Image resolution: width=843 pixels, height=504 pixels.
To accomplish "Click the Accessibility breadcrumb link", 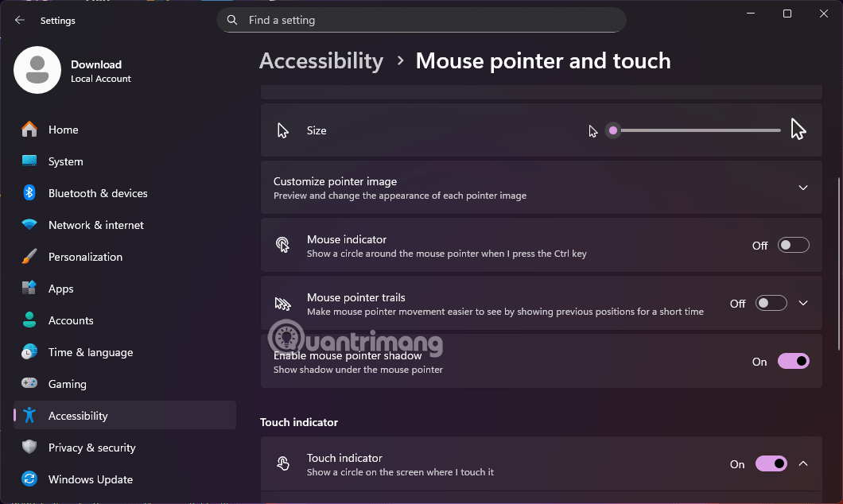I will (321, 61).
